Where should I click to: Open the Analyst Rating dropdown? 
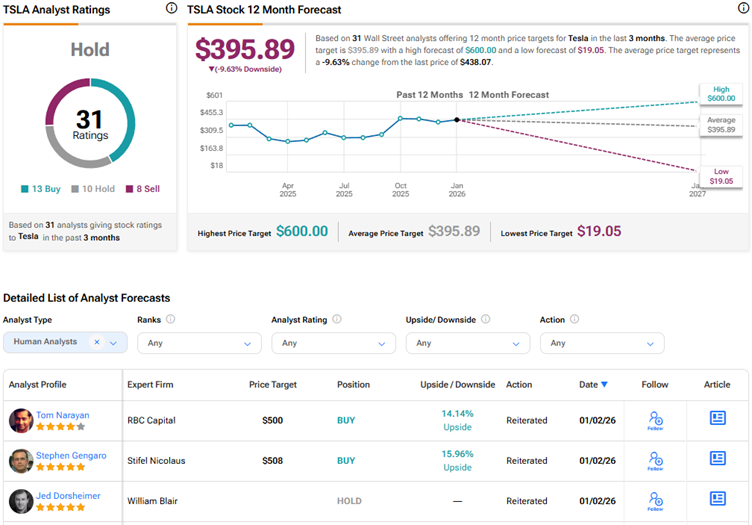(x=333, y=343)
